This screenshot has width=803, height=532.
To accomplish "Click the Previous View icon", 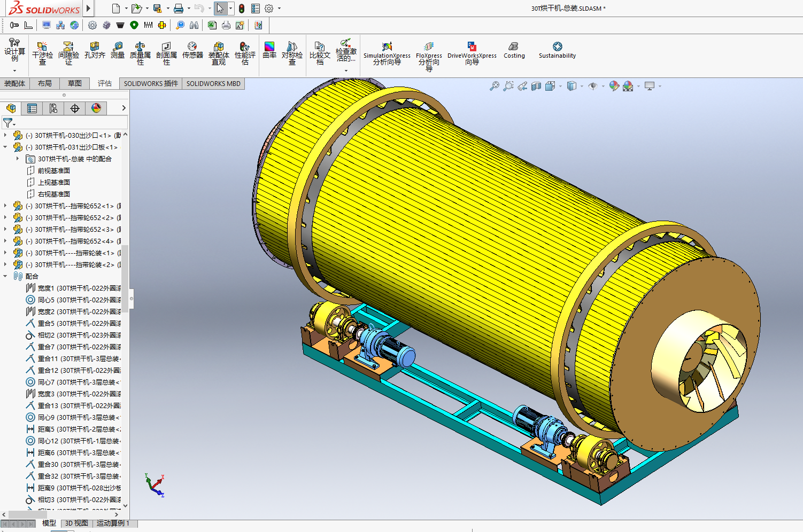I will pyautogui.click(x=522, y=86).
